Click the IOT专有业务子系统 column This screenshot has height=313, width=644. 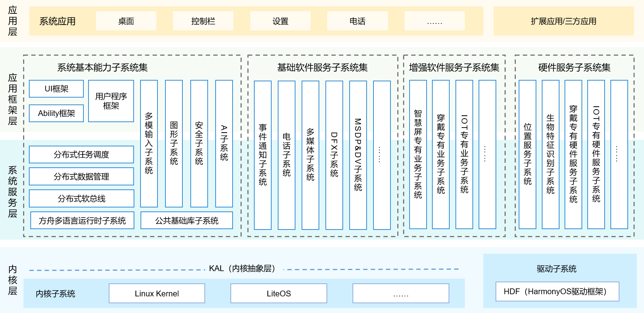[x=464, y=154]
